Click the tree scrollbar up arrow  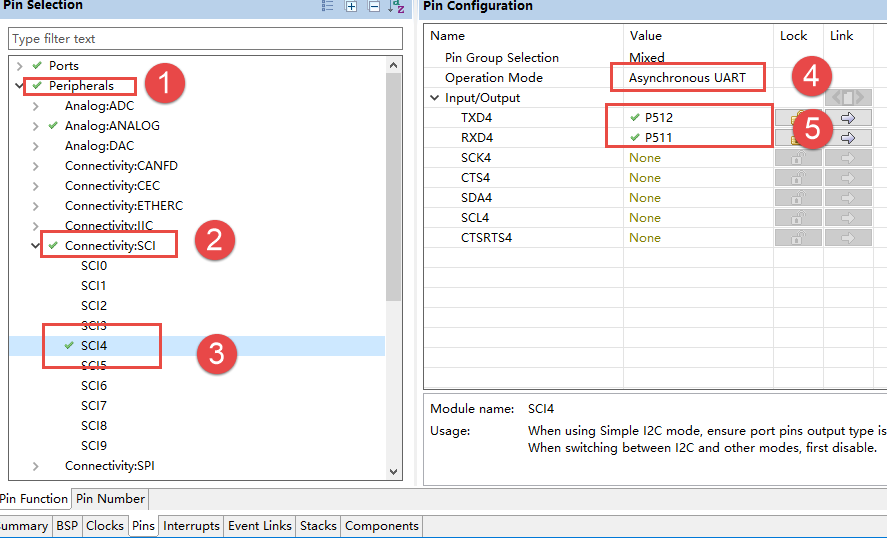coord(394,65)
